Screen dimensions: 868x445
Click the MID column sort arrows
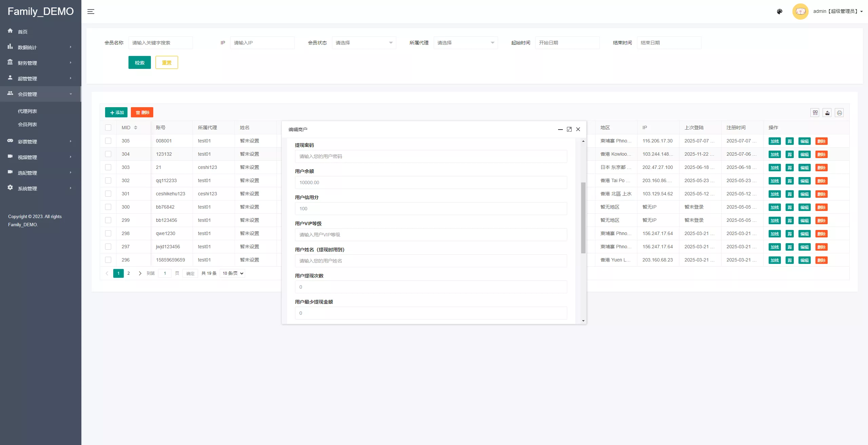pos(136,128)
